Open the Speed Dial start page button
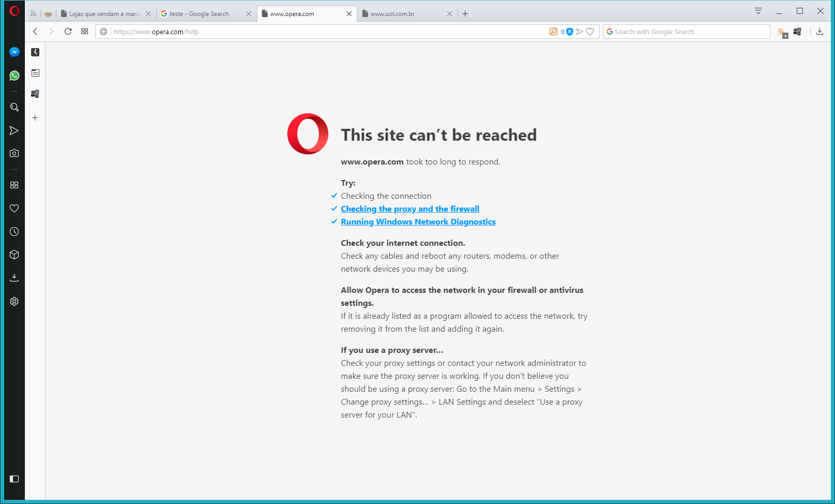 coord(85,32)
